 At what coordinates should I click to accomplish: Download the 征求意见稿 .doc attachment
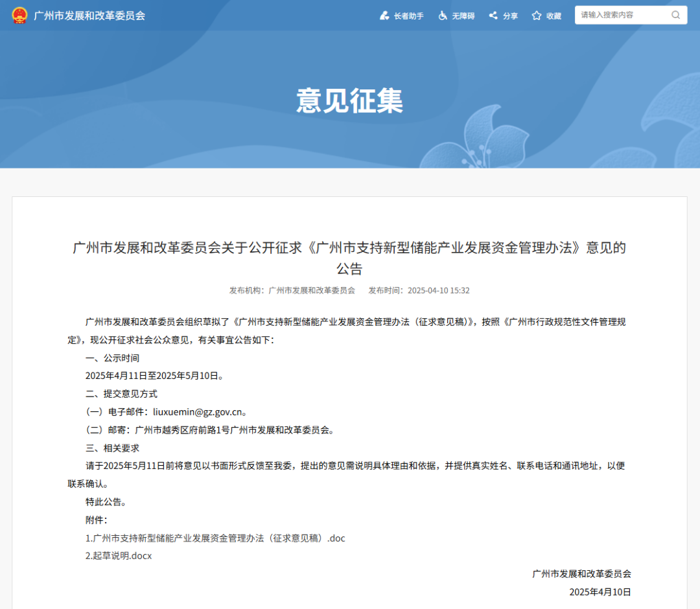coord(215,538)
